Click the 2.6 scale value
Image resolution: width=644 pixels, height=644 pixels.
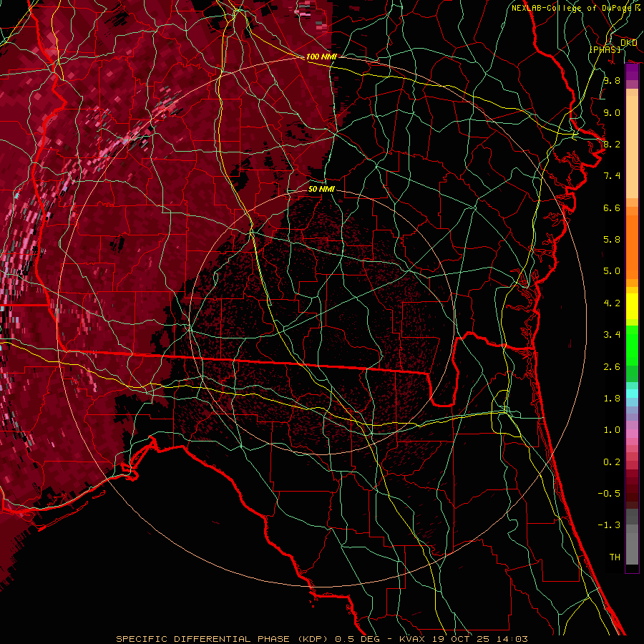coord(612,367)
